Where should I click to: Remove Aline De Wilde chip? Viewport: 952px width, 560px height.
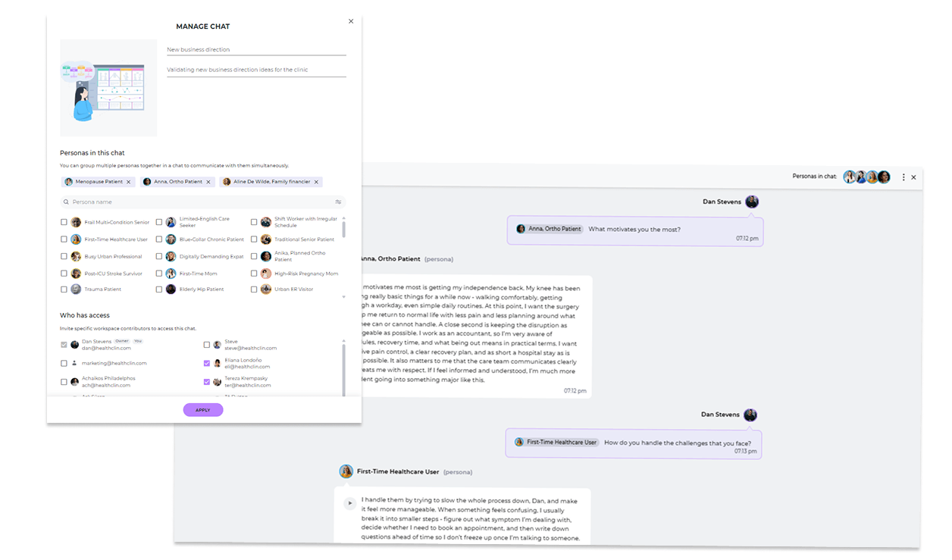tap(317, 182)
